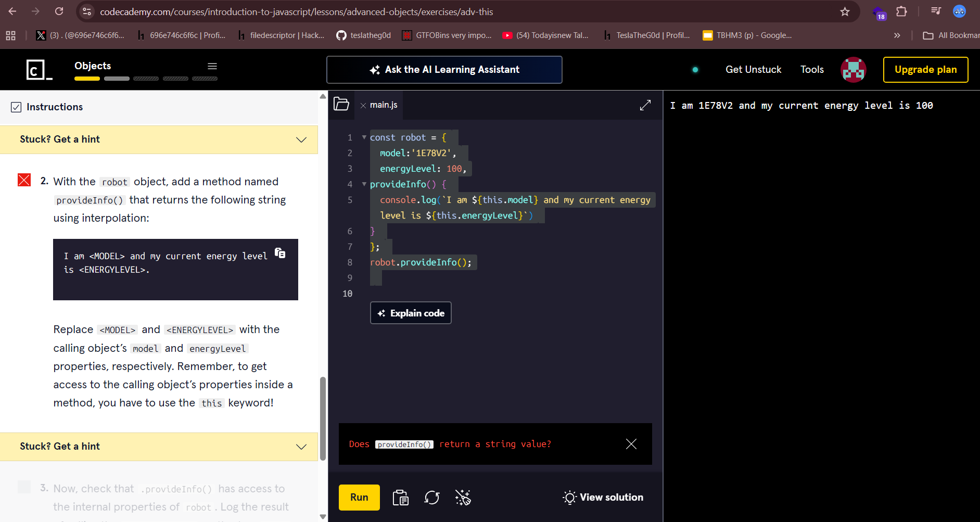Click the failed step 2 checkbox
The image size is (980, 522).
coord(24,180)
